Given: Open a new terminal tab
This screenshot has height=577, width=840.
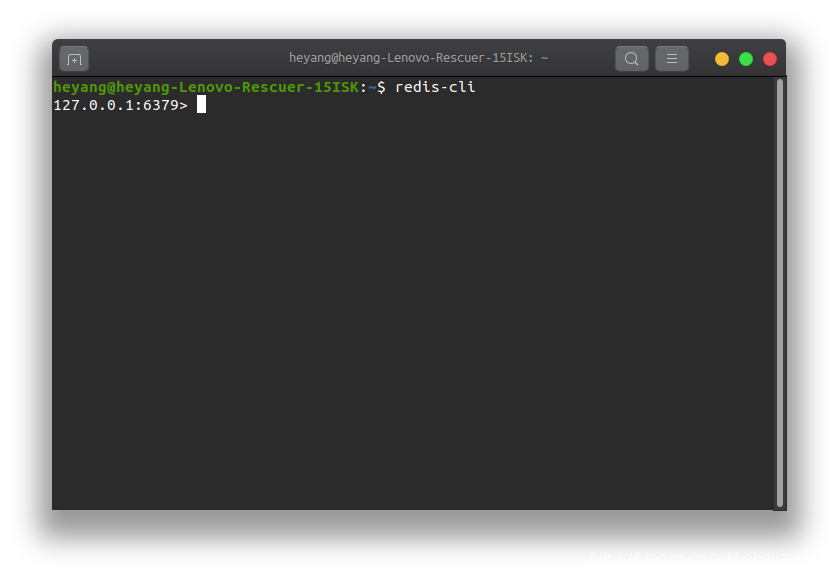Looking at the screenshot, I should point(74,59).
